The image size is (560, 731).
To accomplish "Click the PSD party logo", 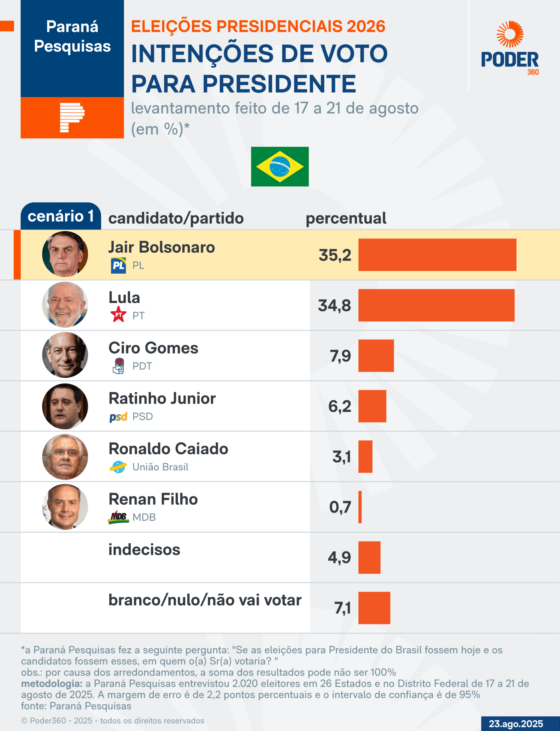I will pos(118,417).
